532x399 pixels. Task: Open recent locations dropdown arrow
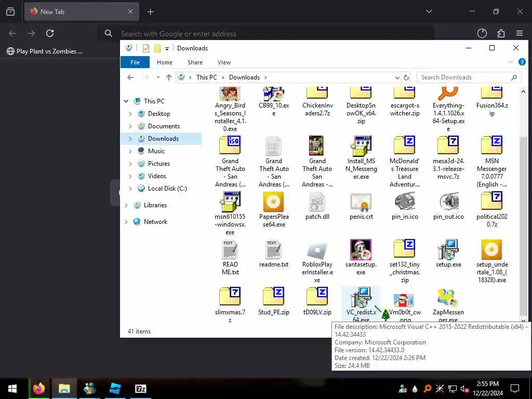[158, 77]
